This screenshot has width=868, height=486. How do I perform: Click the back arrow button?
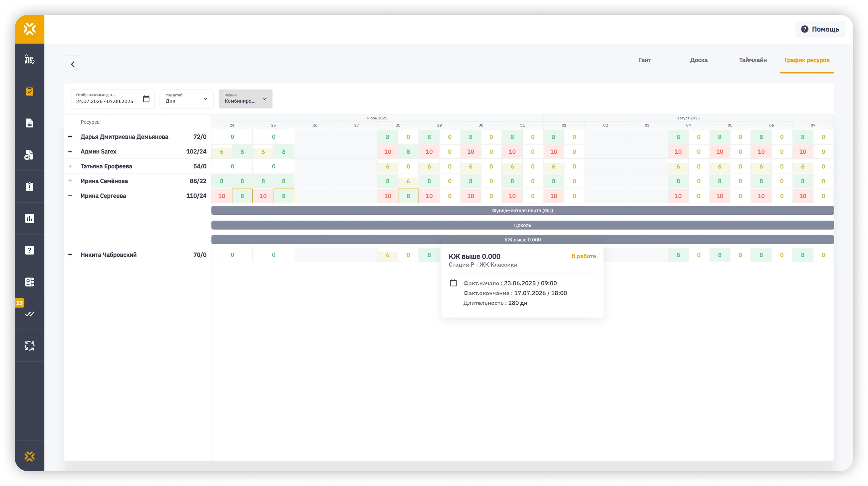[x=73, y=64]
